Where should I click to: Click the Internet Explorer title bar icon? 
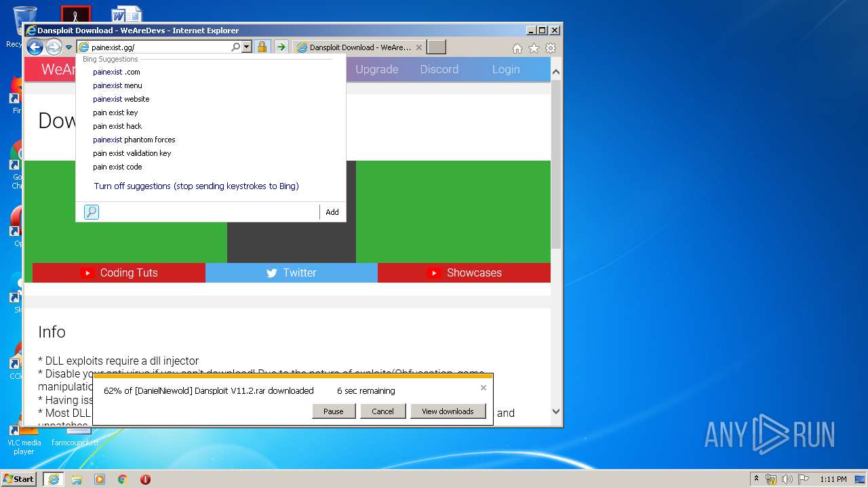point(31,30)
